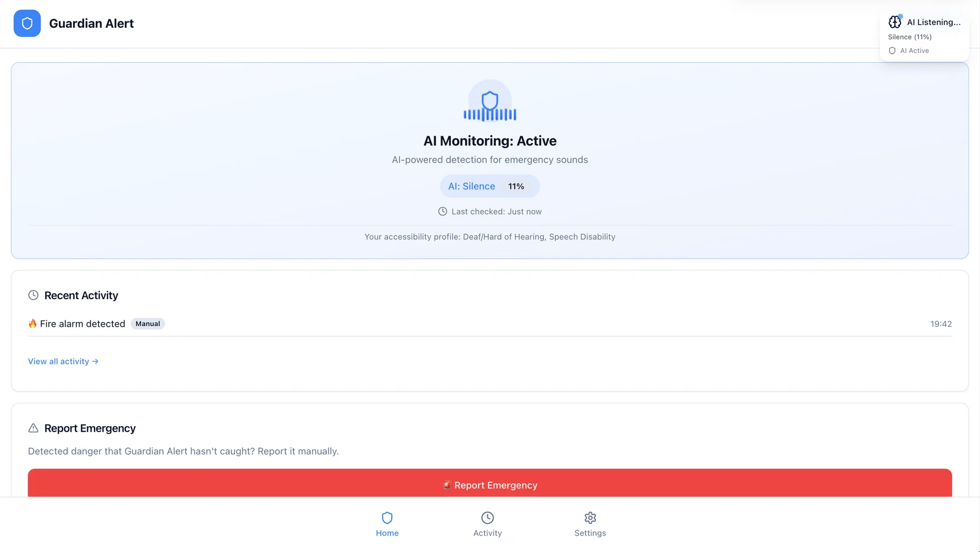980x552 pixels.
Task: Click the Last checked: Just now text
Action: 497,211
